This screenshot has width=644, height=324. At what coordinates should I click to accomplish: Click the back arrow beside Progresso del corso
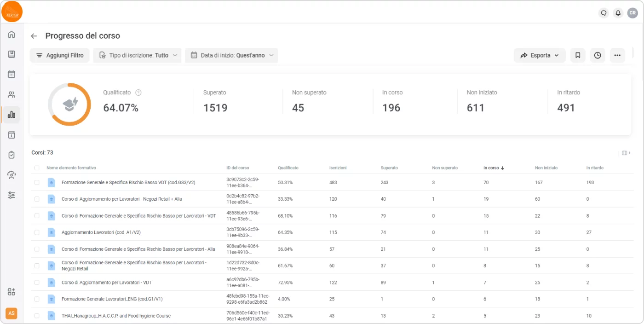[x=34, y=36]
